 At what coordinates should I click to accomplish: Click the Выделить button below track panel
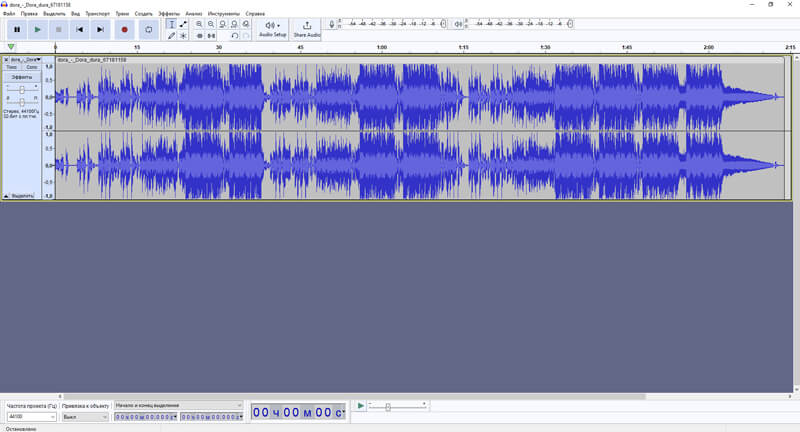pyautogui.click(x=23, y=196)
